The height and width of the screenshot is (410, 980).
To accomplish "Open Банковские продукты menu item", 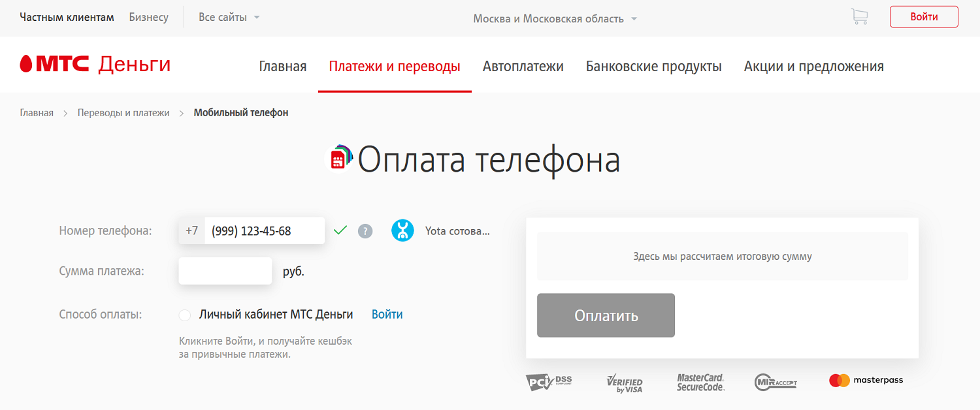I will (654, 66).
